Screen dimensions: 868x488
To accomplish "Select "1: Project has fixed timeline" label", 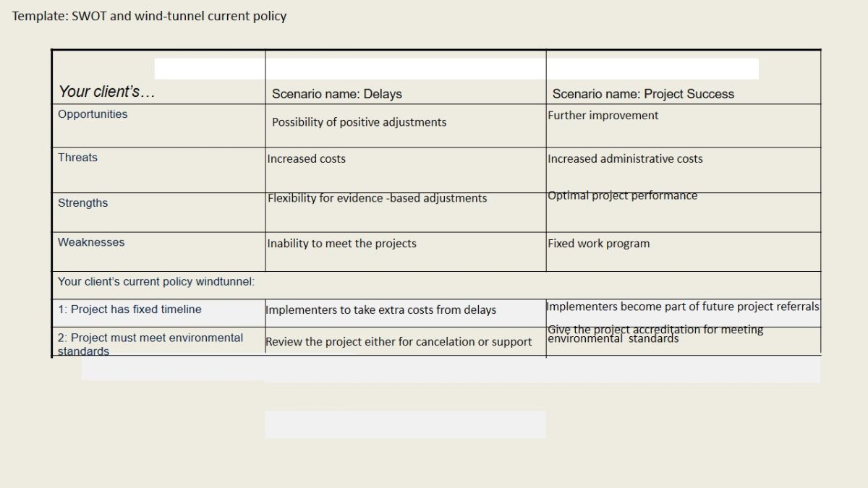I will tap(129, 309).
